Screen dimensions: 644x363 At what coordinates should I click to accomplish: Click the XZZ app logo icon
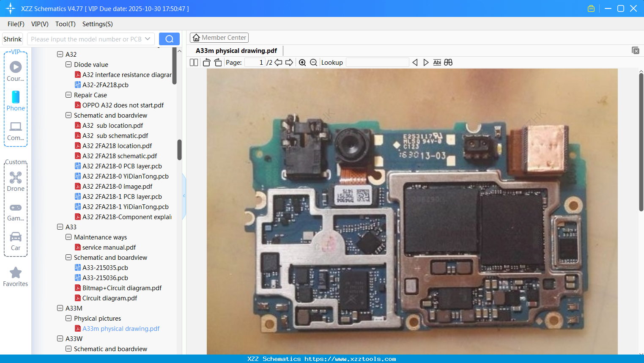pos(11,8)
